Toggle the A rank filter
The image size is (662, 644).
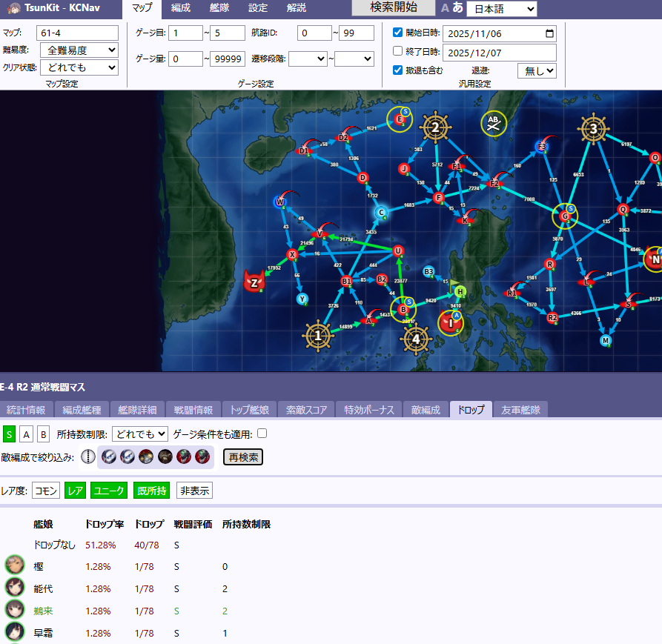click(26, 434)
